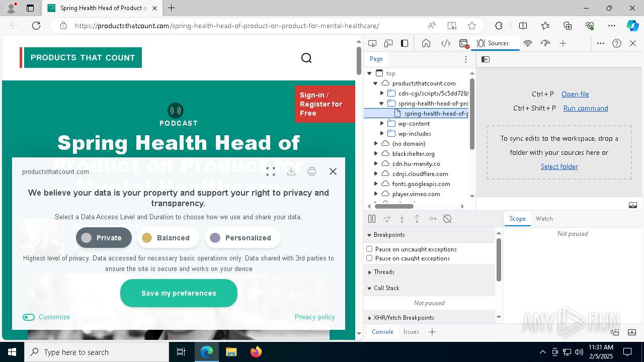Toggle the Customize switch
This screenshot has height=362, width=644.
[x=29, y=317]
